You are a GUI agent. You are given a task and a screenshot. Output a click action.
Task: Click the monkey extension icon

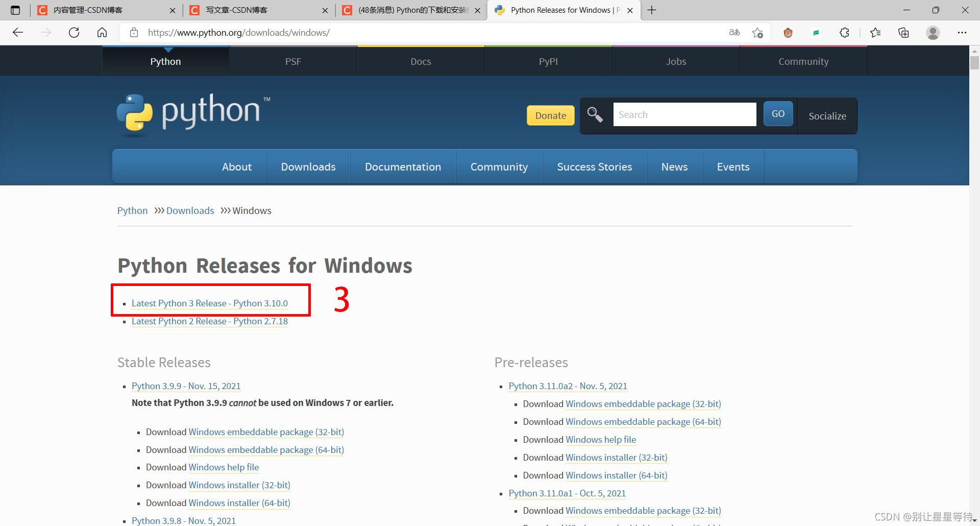point(788,33)
